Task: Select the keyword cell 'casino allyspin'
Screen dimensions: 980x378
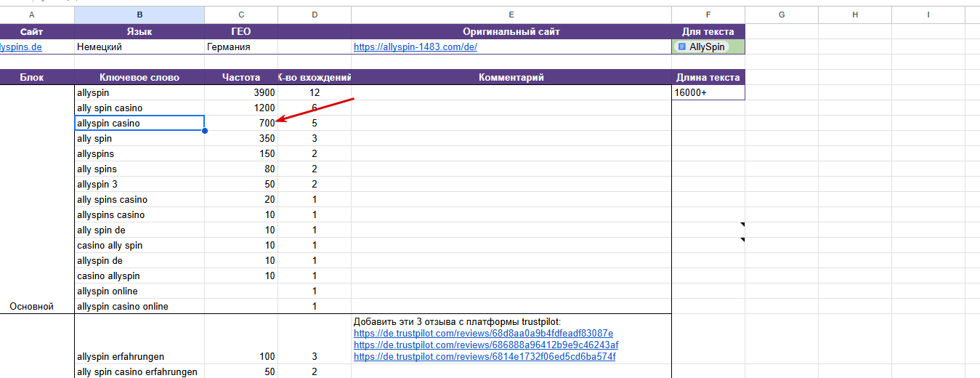Action: pyautogui.click(x=139, y=276)
